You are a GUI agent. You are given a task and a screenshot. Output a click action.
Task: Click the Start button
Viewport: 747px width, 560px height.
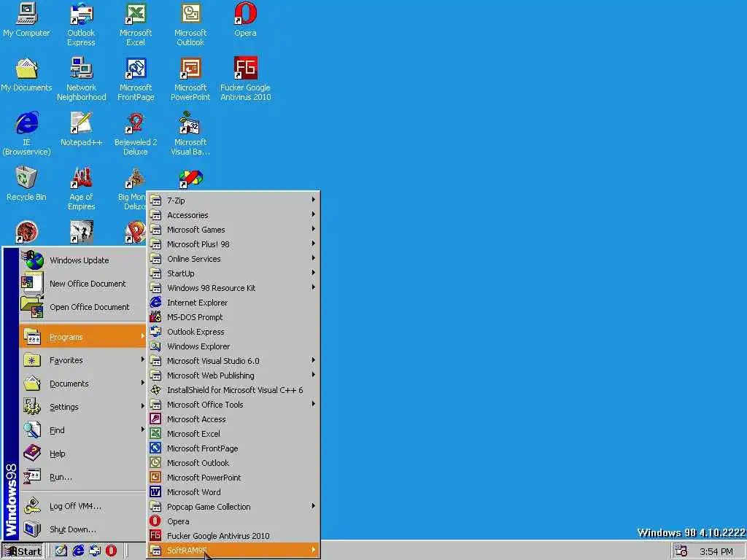click(x=23, y=551)
